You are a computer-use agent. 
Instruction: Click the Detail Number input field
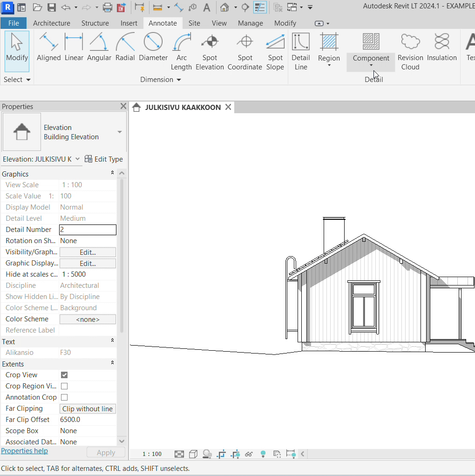[88, 230]
